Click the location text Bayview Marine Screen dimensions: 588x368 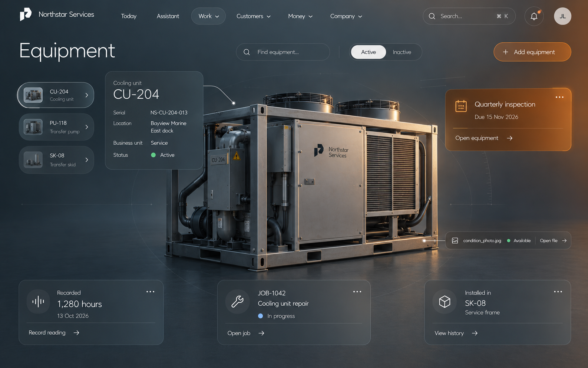[x=169, y=123]
